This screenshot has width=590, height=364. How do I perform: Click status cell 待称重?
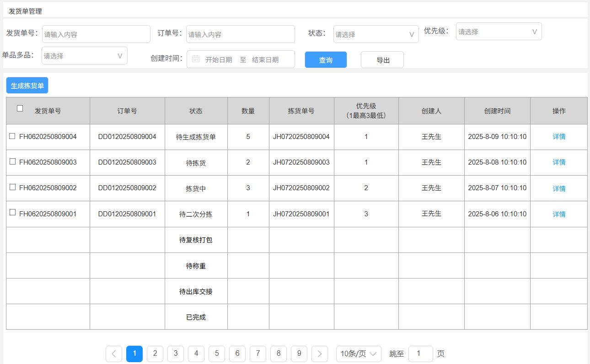196,266
